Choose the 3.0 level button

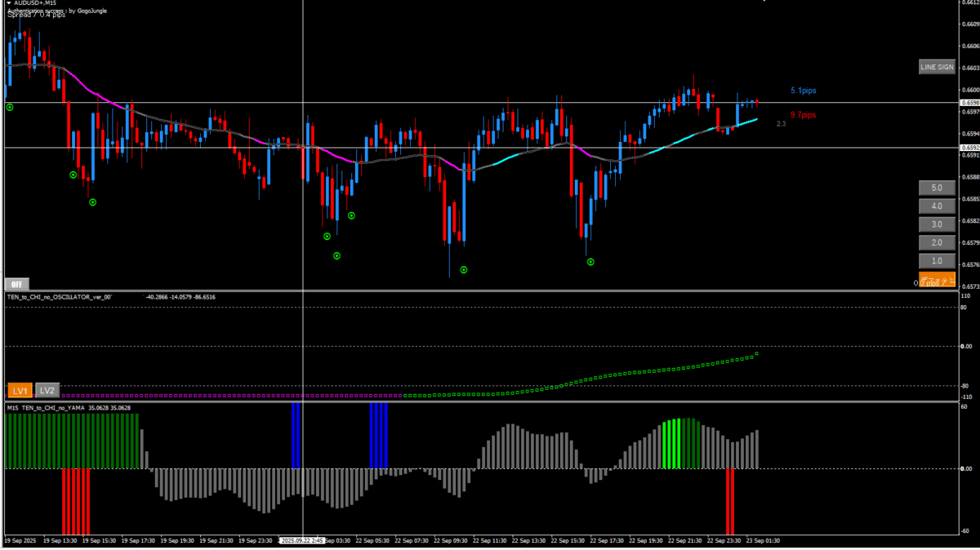coord(936,224)
